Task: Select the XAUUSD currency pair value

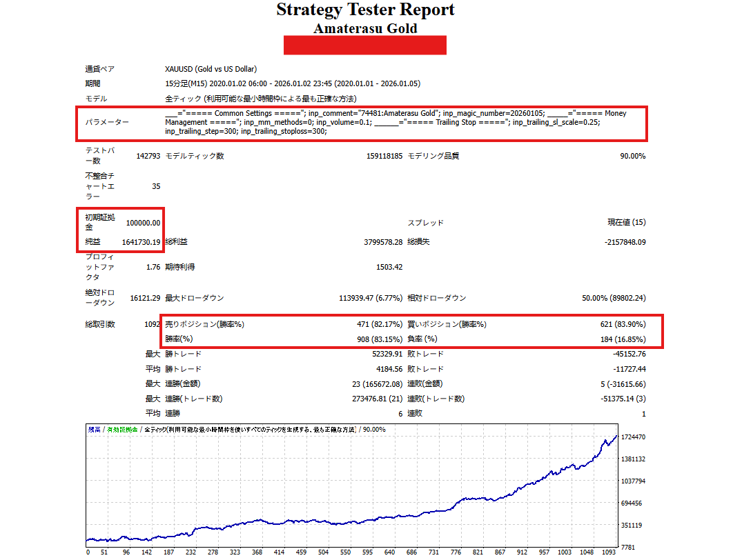Action: [x=211, y=69]
